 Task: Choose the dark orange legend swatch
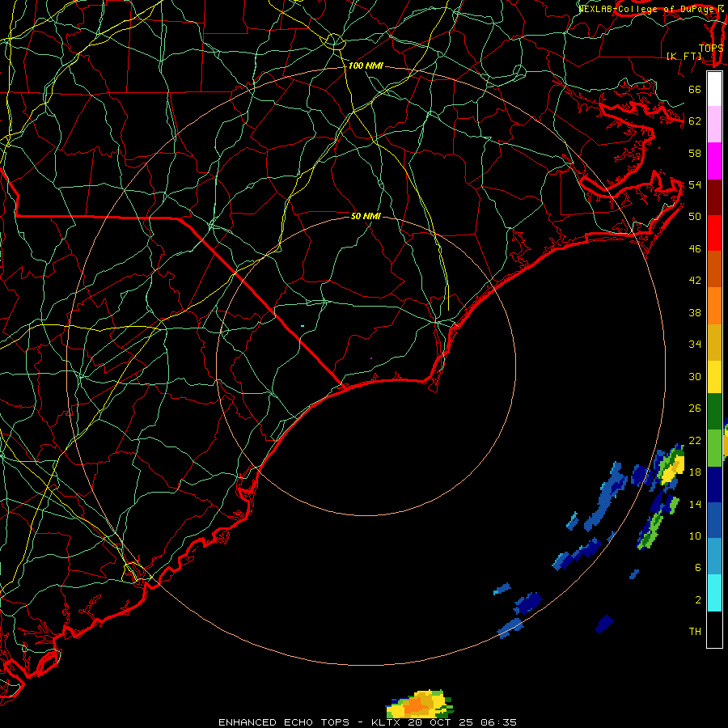tap(714, 269)
